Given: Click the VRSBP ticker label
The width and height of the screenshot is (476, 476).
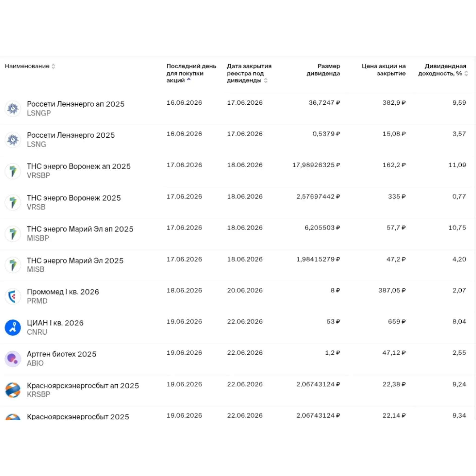Looking at the screenshot, I should (38, 176).
